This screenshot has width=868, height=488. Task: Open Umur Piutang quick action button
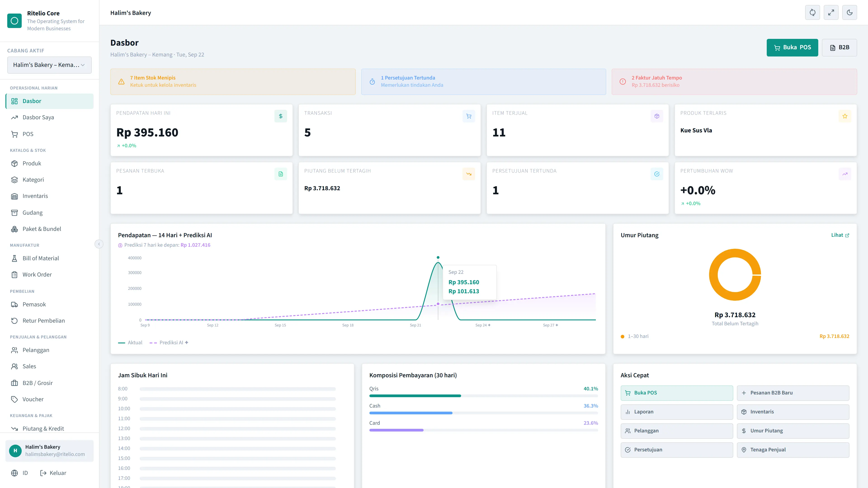pyautogui.click(x=793, y=431)
